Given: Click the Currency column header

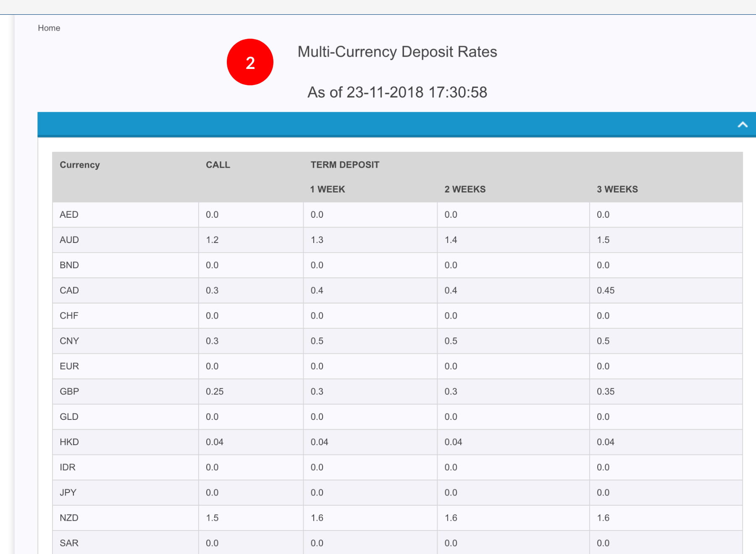Looking at the screenshot, I should pyautogui.click(x=80, y=165).
